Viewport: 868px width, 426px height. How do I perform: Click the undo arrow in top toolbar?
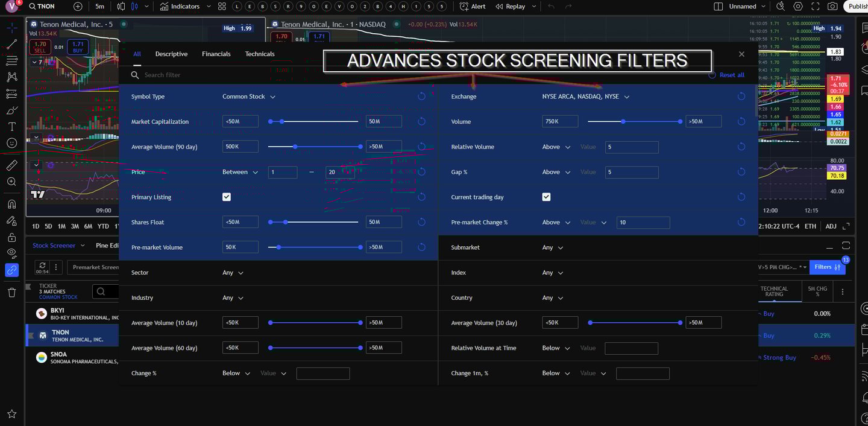pos(551,6)
